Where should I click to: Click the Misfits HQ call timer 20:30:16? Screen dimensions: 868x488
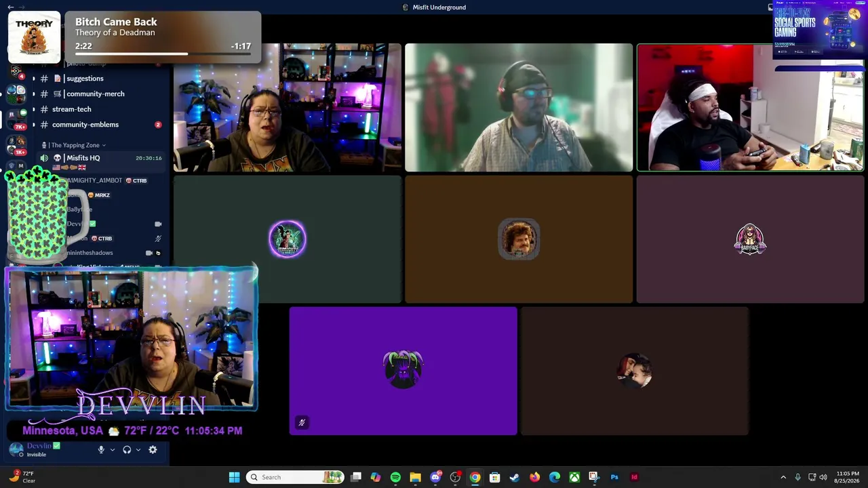(x=149, y=158)
